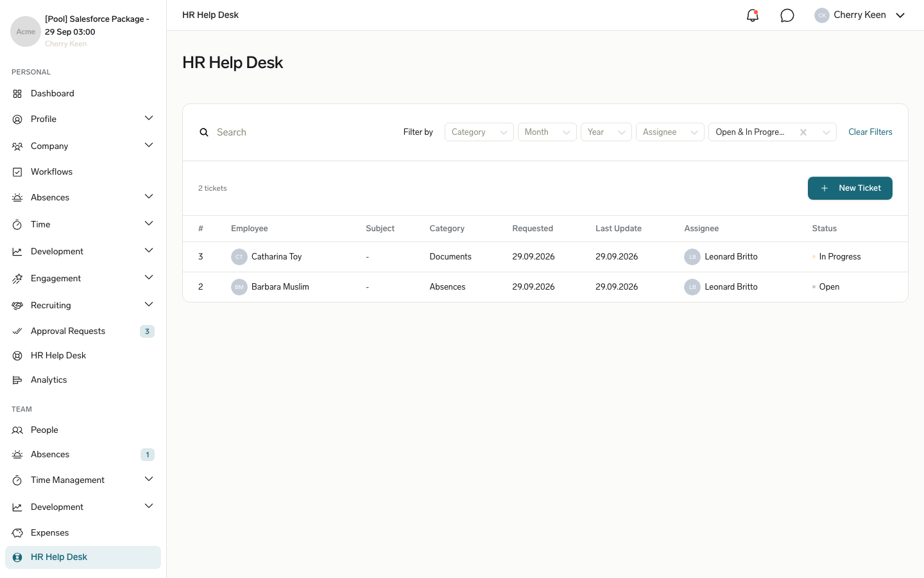Open the notifications bell icon
This screenshot has height=578, width=924.
tap(753, 15)
